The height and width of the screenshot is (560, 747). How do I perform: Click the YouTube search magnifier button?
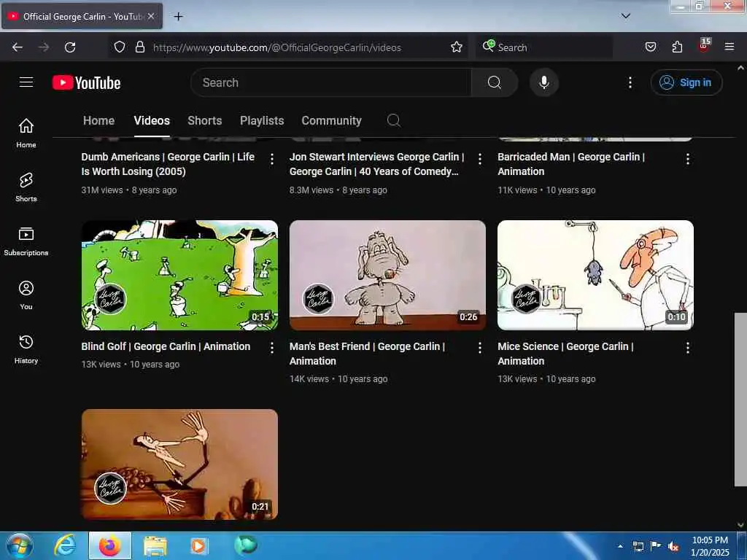(x=494, y=82)
